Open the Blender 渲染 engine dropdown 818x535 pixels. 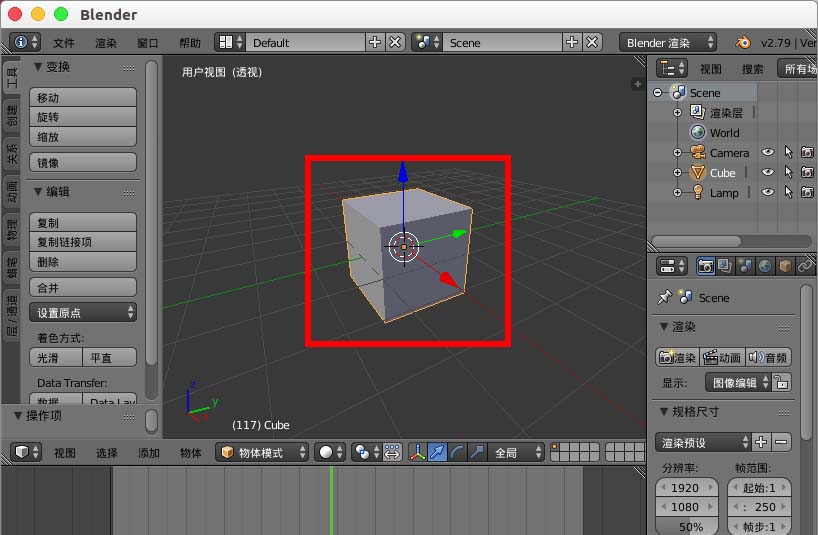pyautogui.click(x=667, y=42)
